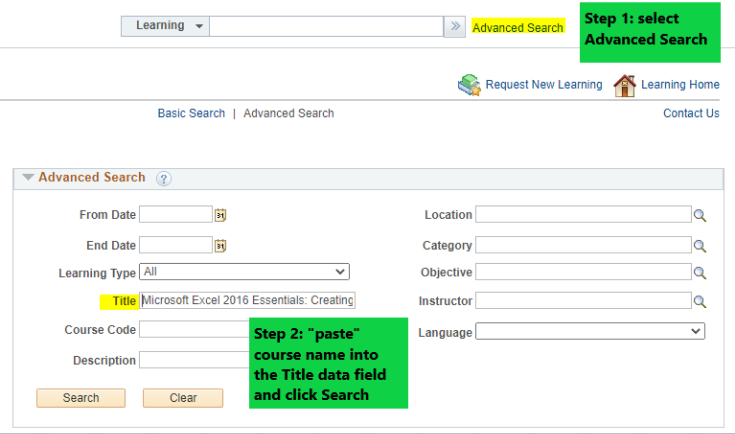This screenshot has height=434, width=735.
Task: Open the From Date calendar picker
Action: click(x=220, y=214)
